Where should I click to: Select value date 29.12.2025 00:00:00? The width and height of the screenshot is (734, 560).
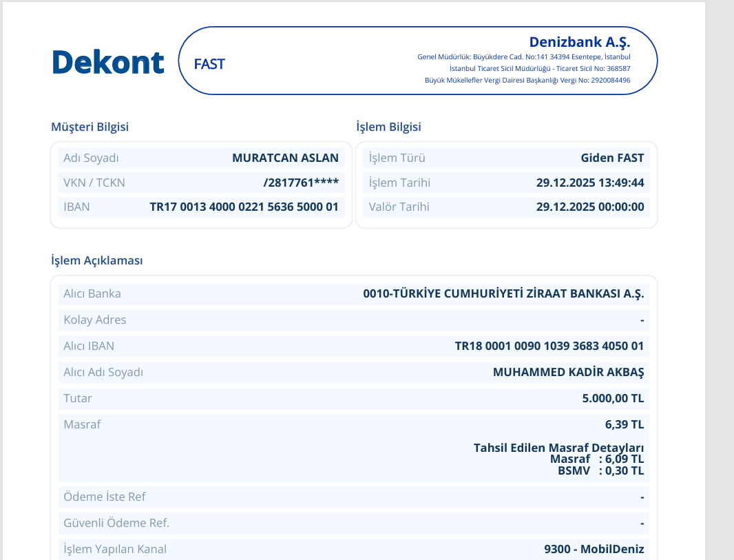tap(590, 207)
